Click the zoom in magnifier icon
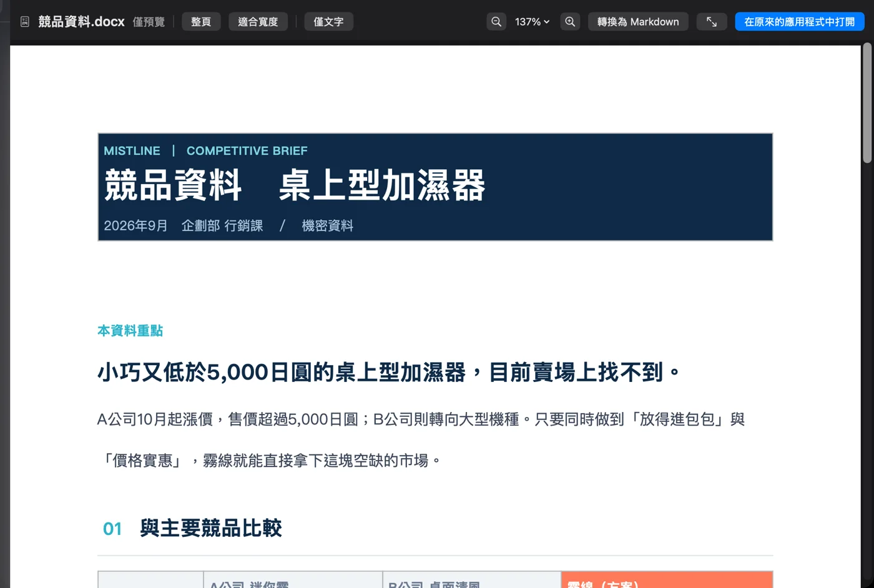 pyautogui.click(x=570, y=22)
